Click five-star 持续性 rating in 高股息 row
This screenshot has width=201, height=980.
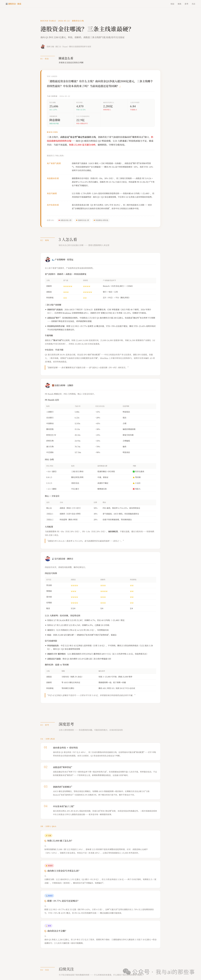(x=87, y=292)
